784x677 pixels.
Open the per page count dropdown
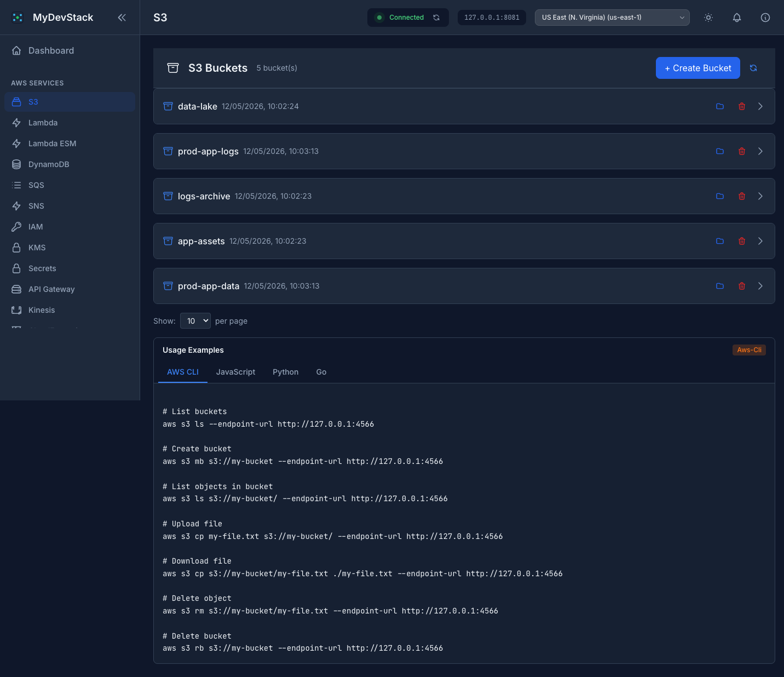click(x=195, y=321)
